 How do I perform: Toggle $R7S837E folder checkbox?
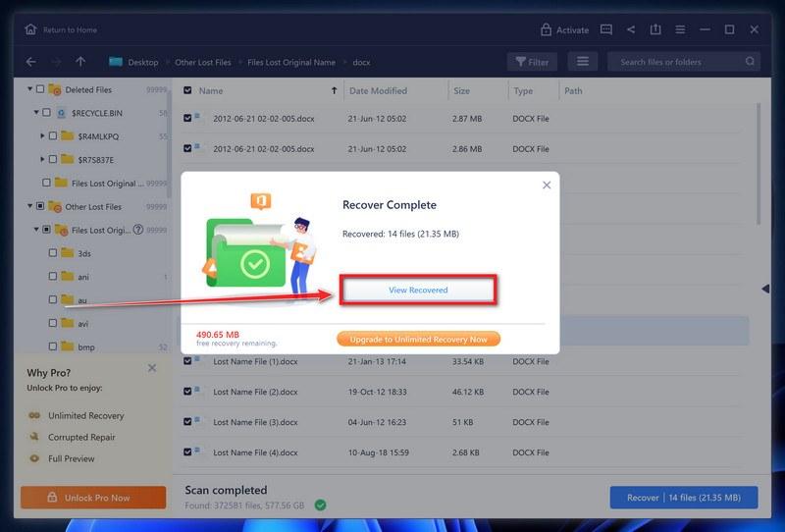click(x=53, y=159)
